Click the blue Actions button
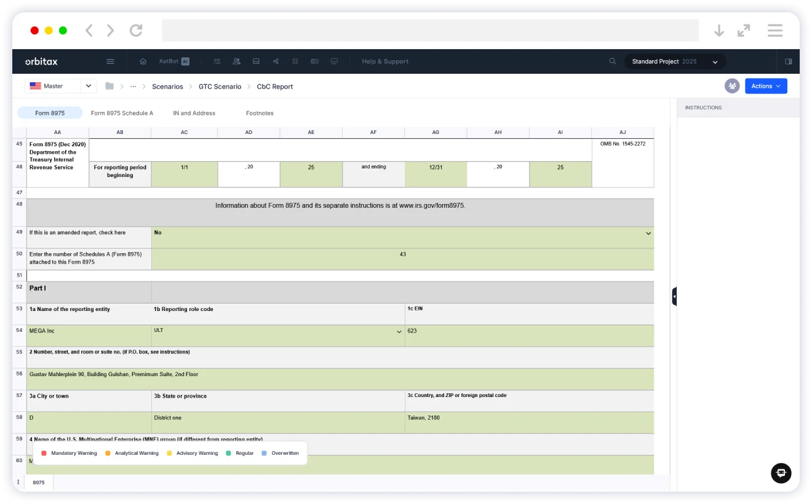 point(765,86)
